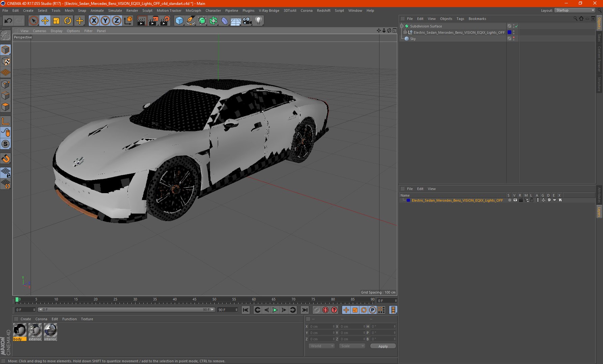Open the viewport Options menu
603x364 pixels.
coord(73,31)
